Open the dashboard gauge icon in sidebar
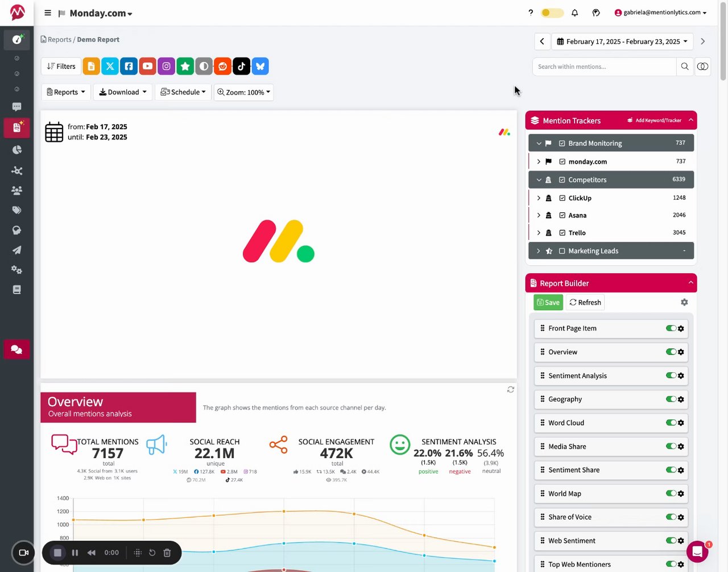728x572 pixels. 17,39
